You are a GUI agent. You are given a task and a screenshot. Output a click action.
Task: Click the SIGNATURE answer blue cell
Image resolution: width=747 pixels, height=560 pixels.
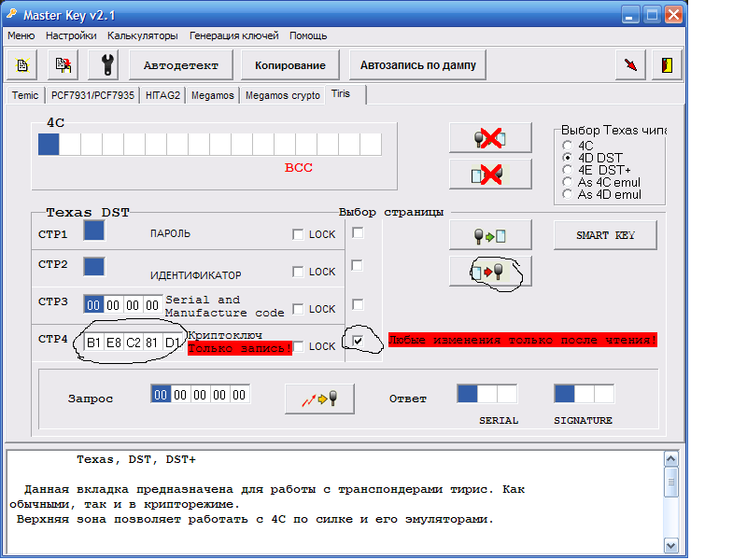(565, 394)
